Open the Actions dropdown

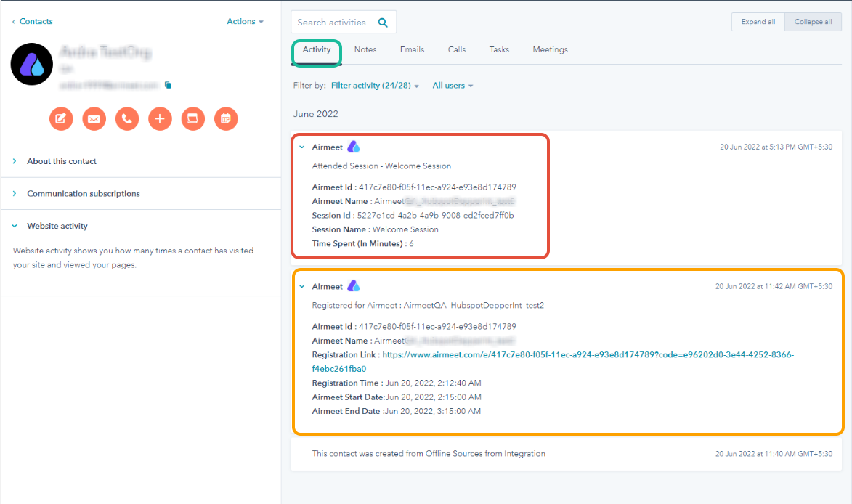coord(245,21)
